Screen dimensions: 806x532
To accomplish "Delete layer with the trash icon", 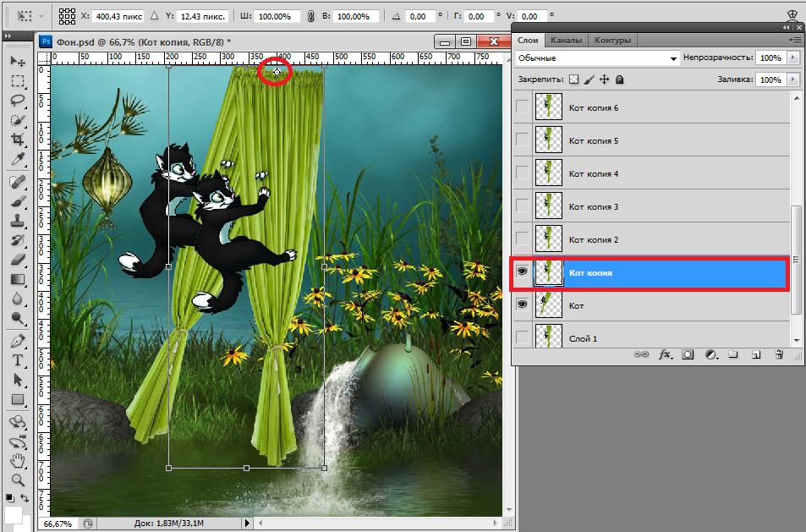I will point(779,354).
